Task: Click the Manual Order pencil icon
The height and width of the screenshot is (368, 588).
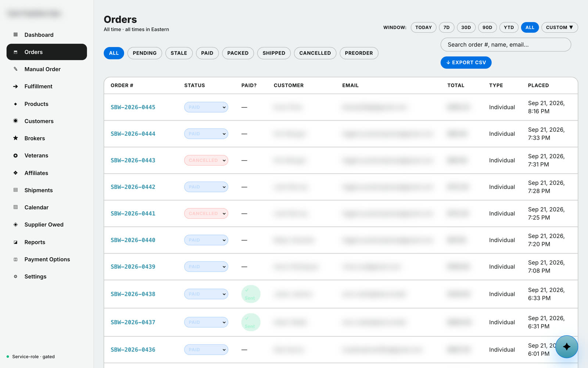Action: [x=15, y=69]
